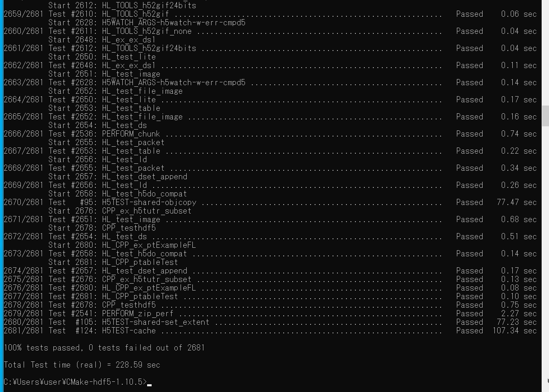Click the H5TEST-shared-set_extent test line
Screen dimensions: 549x392
270,322
